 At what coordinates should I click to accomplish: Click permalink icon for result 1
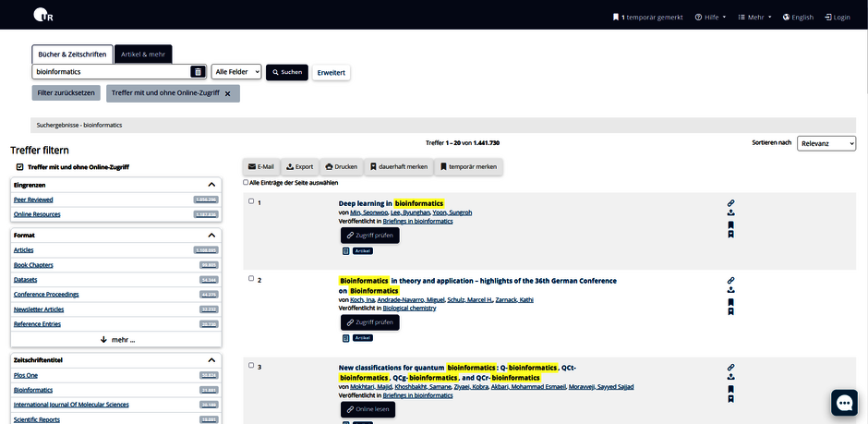point(730,202)
